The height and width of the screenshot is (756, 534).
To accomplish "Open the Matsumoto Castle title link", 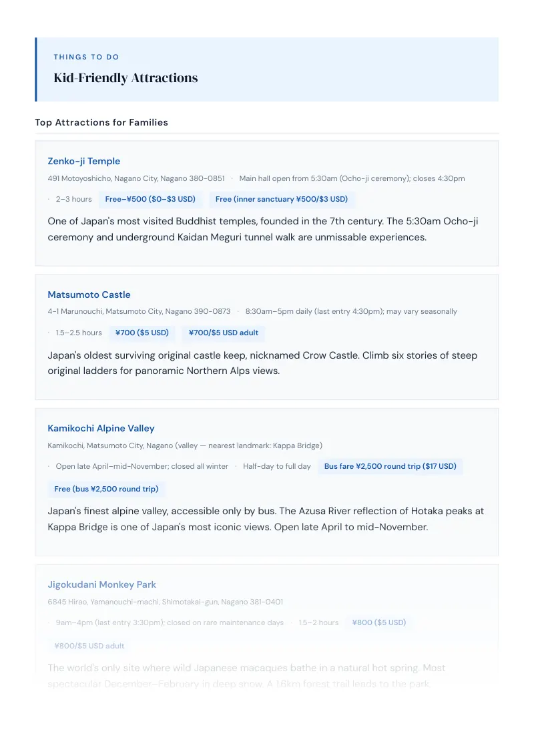I will coord(89,295).
